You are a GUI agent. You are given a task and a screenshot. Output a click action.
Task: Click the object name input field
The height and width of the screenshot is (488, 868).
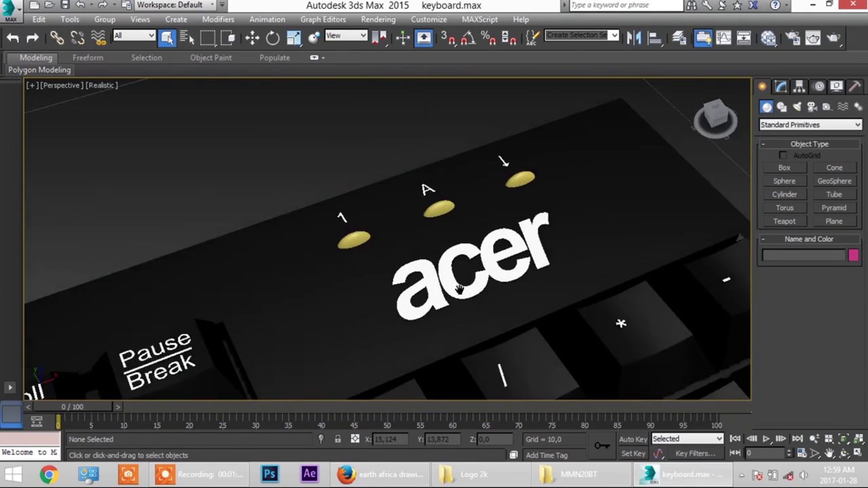(x=804, y=256)
